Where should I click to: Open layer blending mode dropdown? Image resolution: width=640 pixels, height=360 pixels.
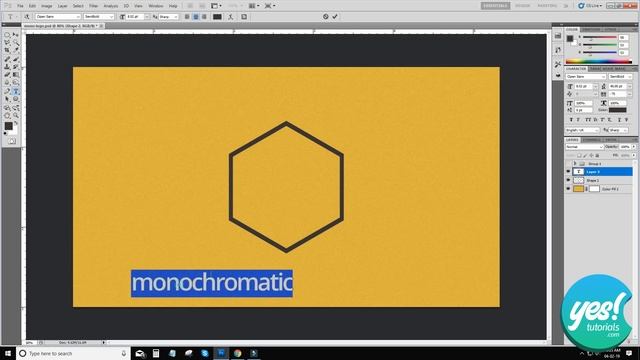tap(584, 147)
